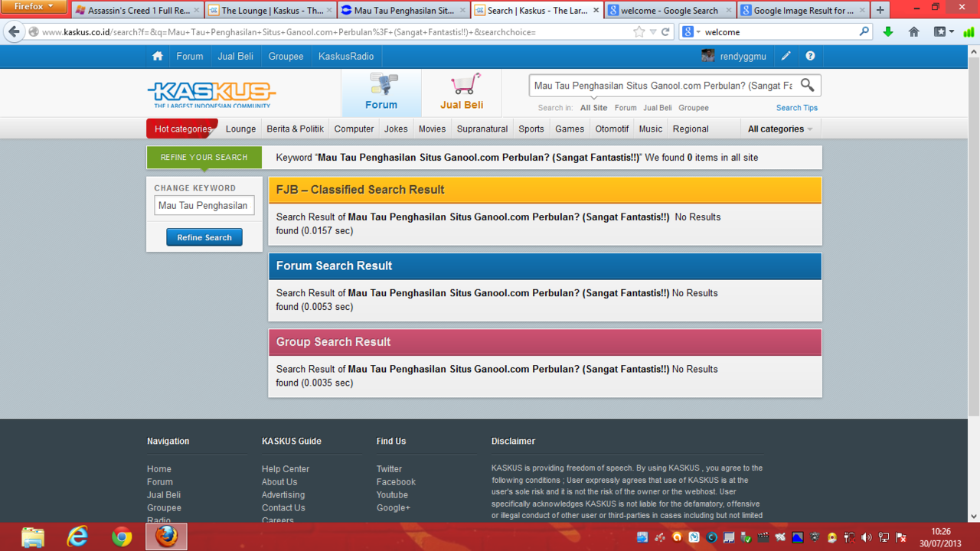Click the REFINE YOUR SEARCH green header
The image size is (980, 551).
(204, 157)
